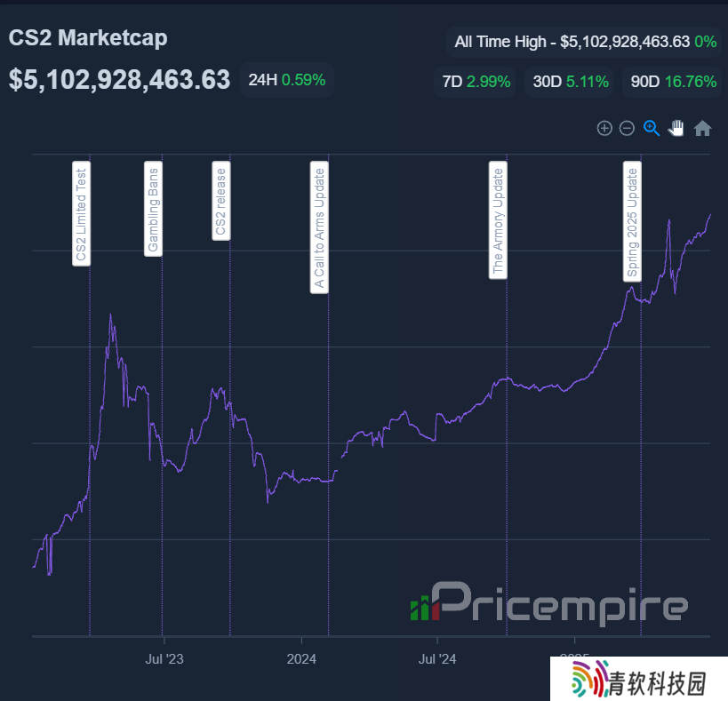Choose the 30D change badge
728x701 pixels.
click(571, 82)
